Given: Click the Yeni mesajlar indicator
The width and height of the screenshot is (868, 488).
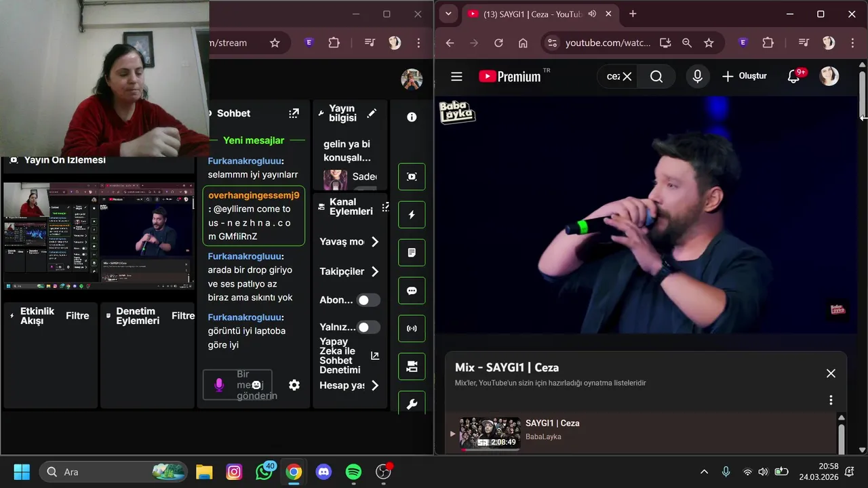Looking at the screenshot, I should [x=254, y=140].
